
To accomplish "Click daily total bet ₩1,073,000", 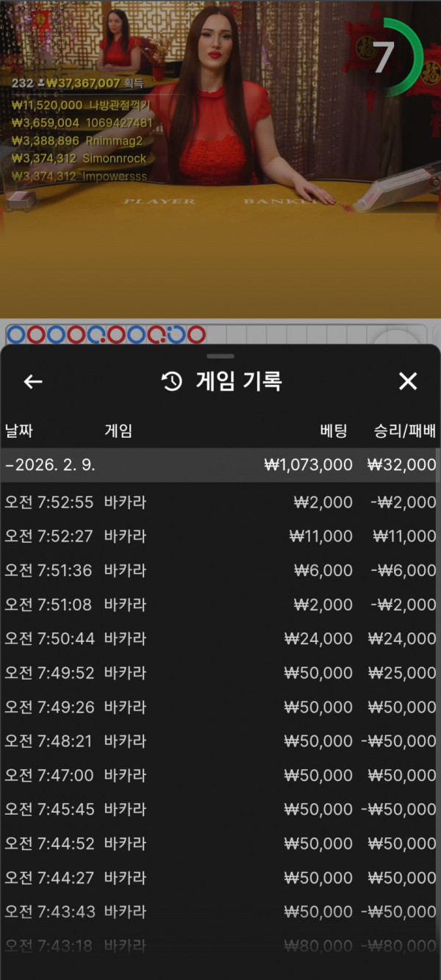I will [308, 465].
